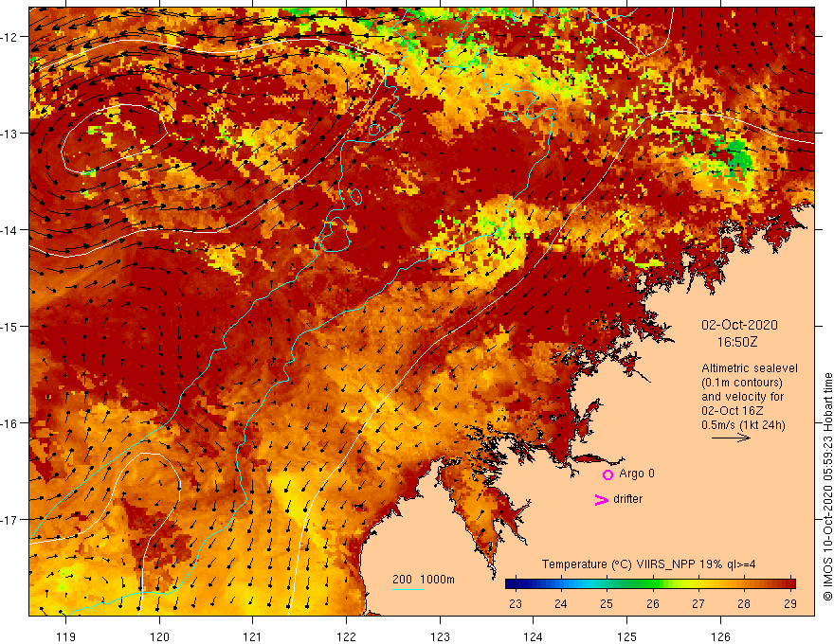Image resolution: width=834 pixels, height=644 pixels.
Task: Click the latitude label -13
Action: (x=9, y=134)
